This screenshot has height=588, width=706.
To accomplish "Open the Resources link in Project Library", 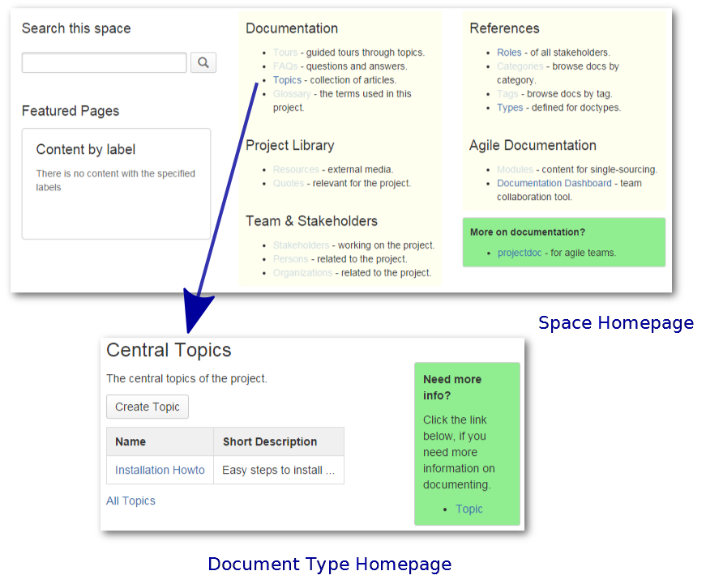I will 296,169.
